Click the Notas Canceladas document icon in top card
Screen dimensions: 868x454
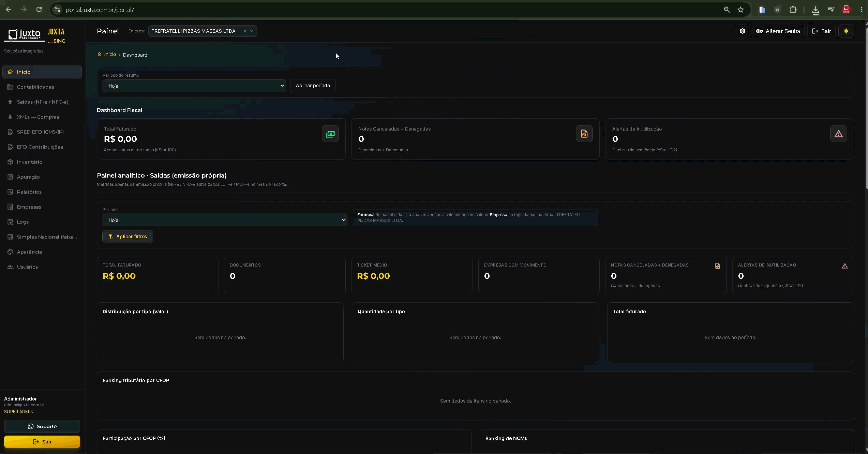point(584,134)
